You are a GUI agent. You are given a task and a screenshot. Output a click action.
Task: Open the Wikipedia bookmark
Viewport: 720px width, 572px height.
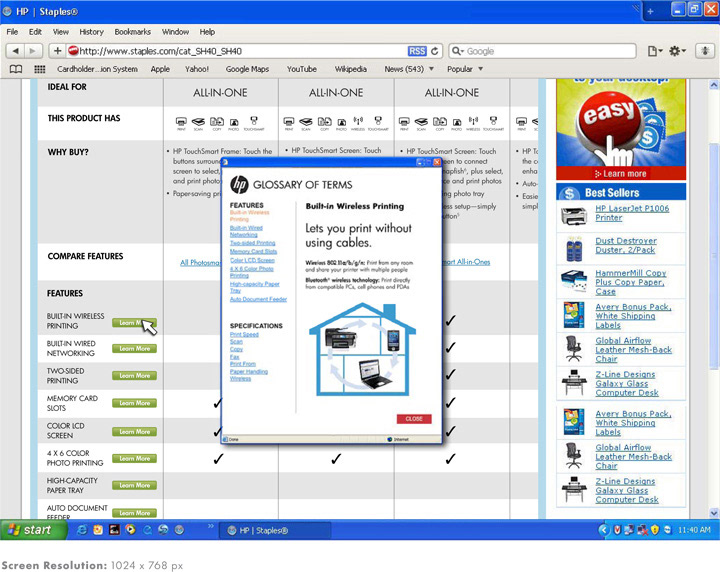350,69
